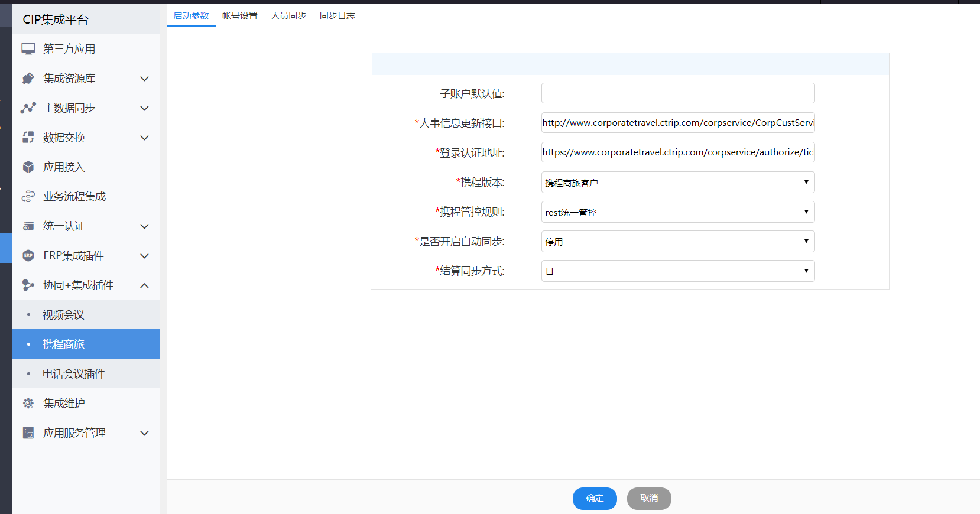Expand the 统一认证 menu chevron
Image resolution: width=980 pixels, height=514 pixels.
pos(144,226)
